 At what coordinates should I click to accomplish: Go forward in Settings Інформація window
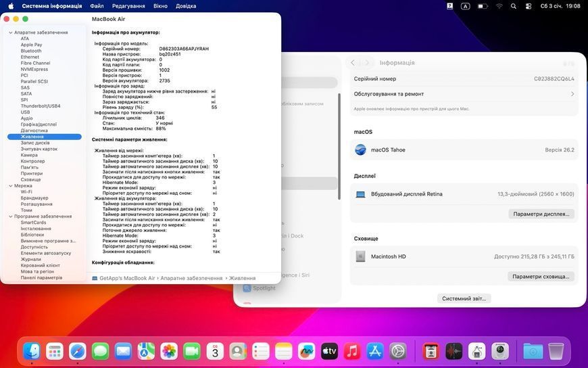[x=367, y=63]
